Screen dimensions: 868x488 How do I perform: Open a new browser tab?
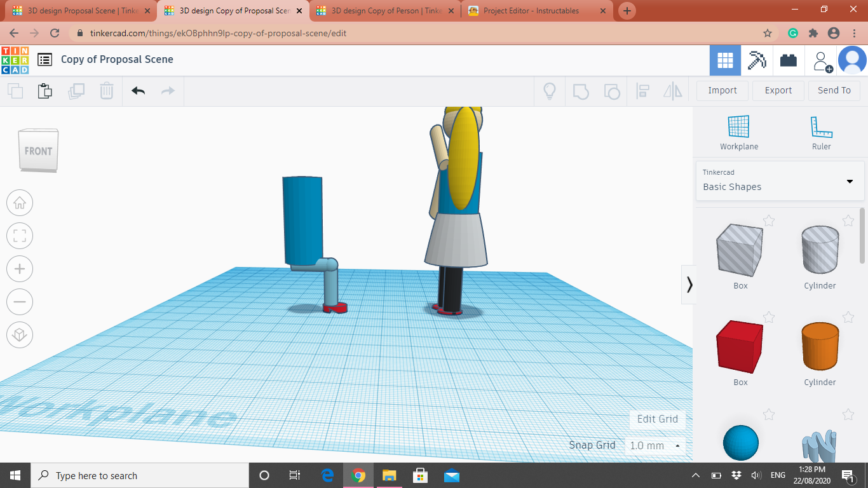(627, 11)
